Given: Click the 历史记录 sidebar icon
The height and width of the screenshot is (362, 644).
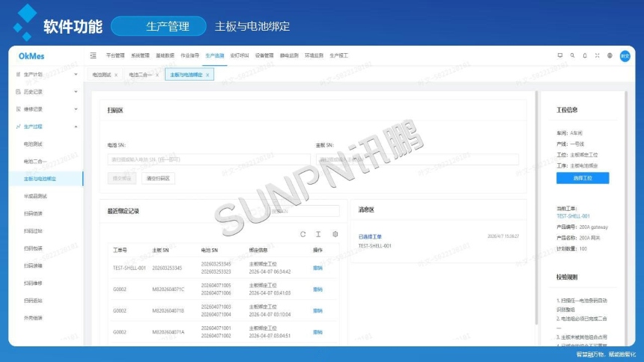Looking at the screenshot, I should pyautogui.click(x=18, y=91).
